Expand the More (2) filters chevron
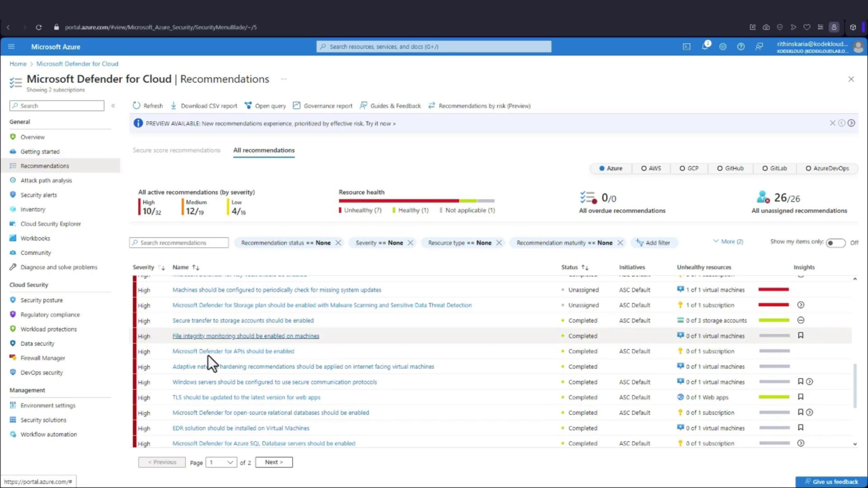This screenshot has width=868, height=488. point(716,241)
